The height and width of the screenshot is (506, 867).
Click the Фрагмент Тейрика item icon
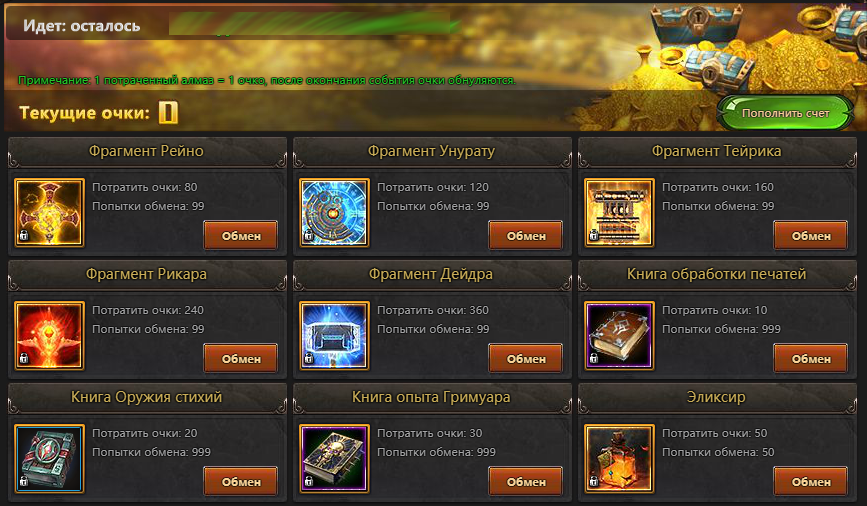pos(619,212)
